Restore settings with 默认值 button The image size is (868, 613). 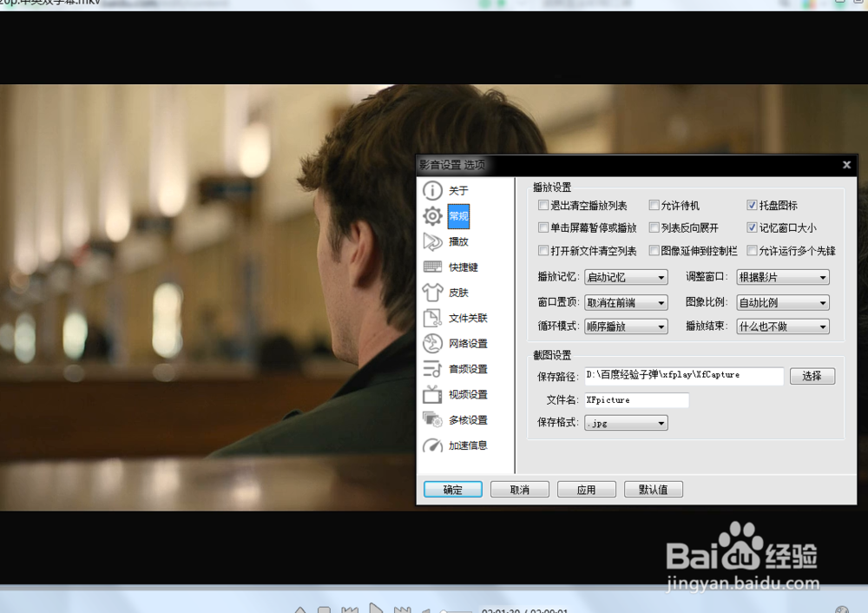click(x=654, y=490)
